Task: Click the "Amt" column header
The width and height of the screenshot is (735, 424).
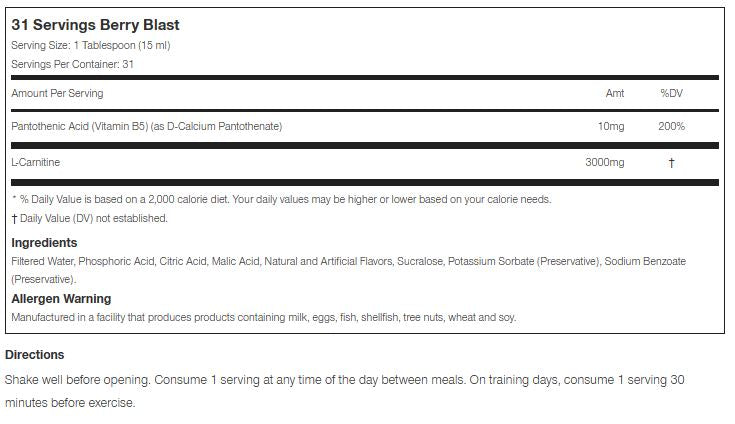Action: tap(615, 93)
